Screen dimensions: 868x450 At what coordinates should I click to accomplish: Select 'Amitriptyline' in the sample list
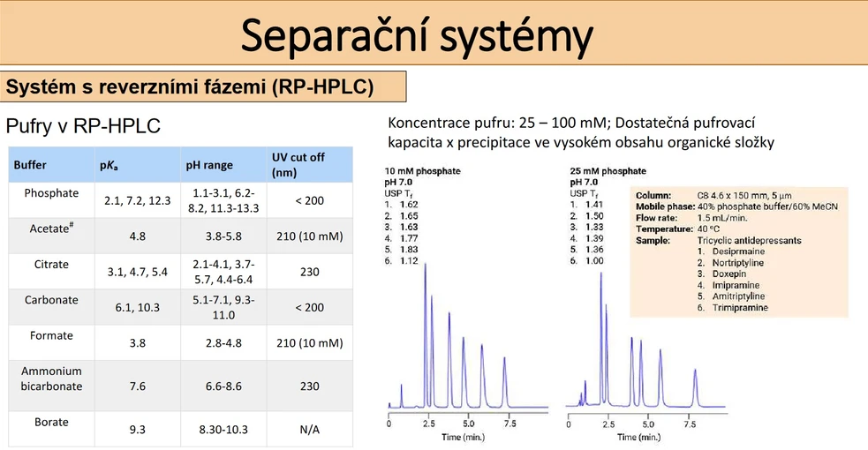point(738,296)
